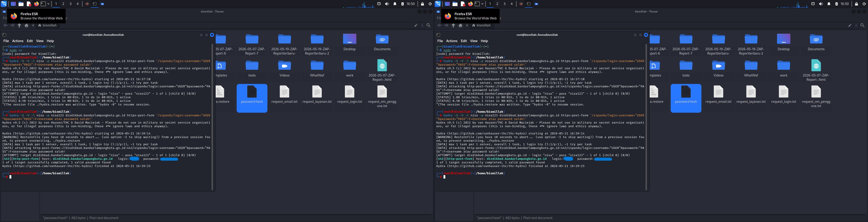Screen dimensions: 868x222
Task: Go forward in Thunar on left monitor
Action: coord(12,25)
